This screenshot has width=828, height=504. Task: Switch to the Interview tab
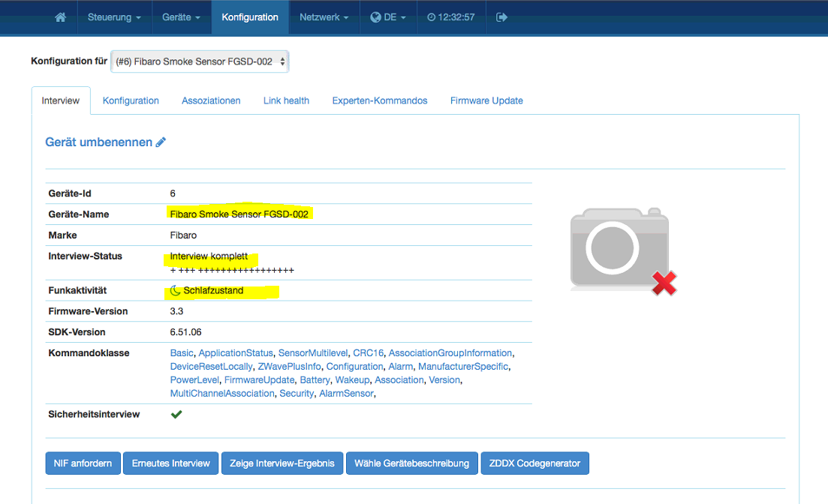coord(61,100)
